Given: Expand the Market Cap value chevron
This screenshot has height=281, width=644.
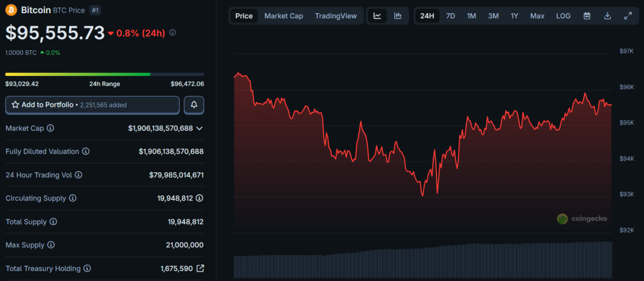Looking at the screenshot, I should 199,128.
